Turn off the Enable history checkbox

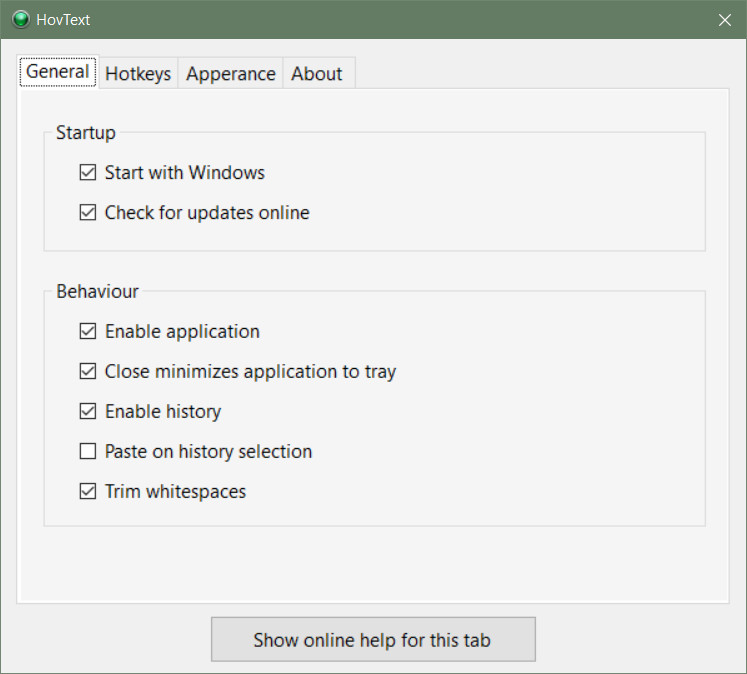88,411
